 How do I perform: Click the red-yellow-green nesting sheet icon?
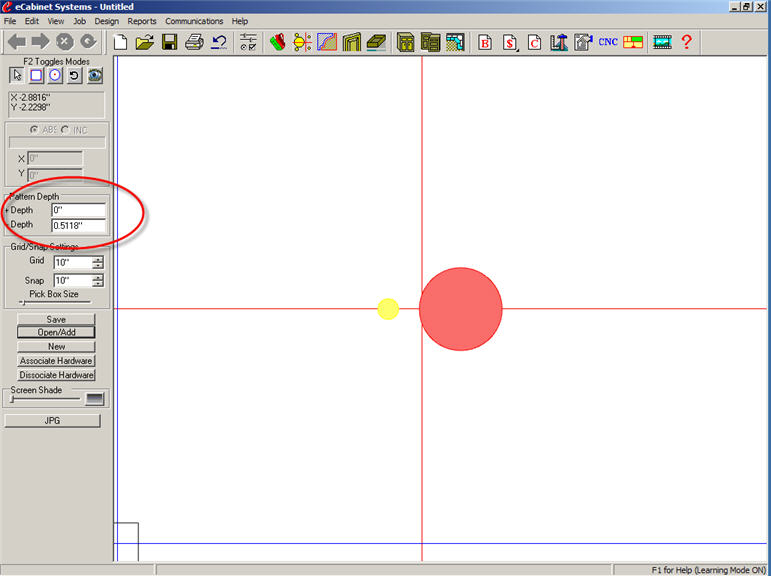(633, 42)
